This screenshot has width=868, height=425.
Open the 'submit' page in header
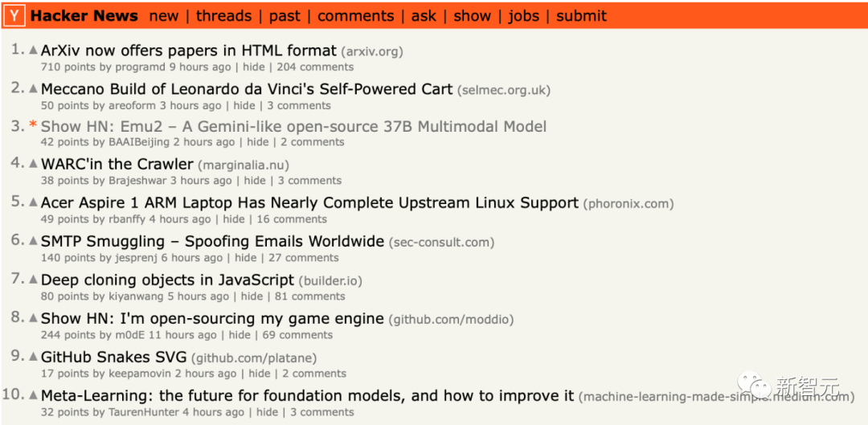pos(581,15)
